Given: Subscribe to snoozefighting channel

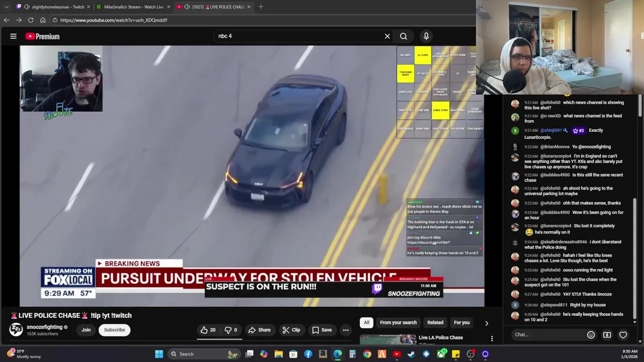Looking at the screenshot, I should (114, 330).
